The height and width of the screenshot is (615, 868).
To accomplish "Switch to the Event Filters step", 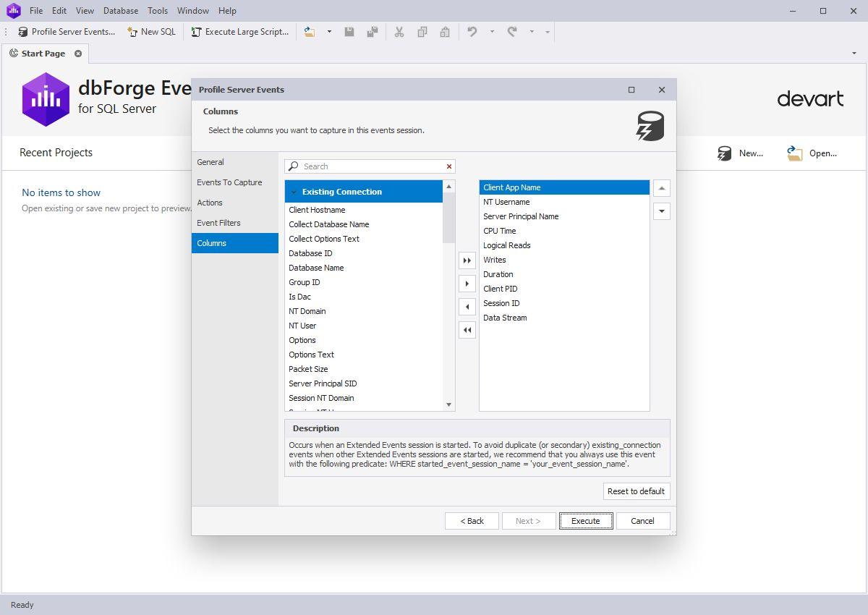I will point(218,223).
